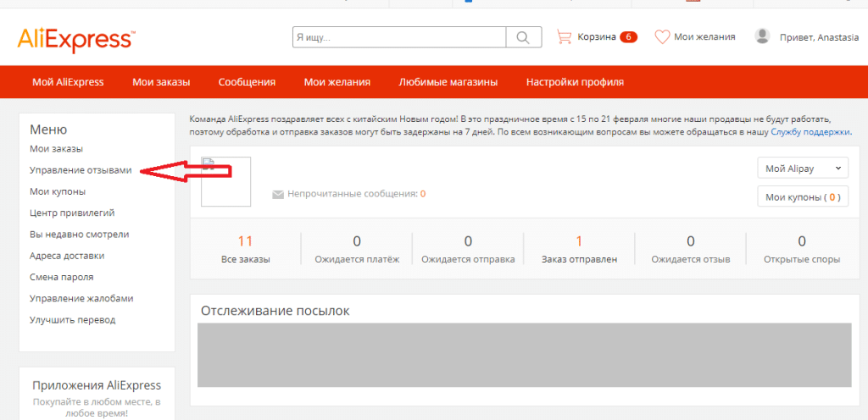868x420 pixels.
Task: Select Центр привилегий menu item
Action: click(x=73, y=213)
